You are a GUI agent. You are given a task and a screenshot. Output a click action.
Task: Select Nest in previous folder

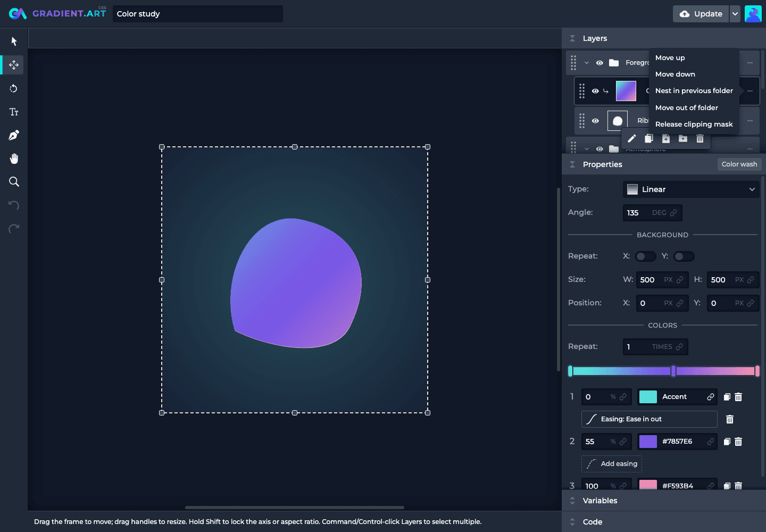coord(694,91)
